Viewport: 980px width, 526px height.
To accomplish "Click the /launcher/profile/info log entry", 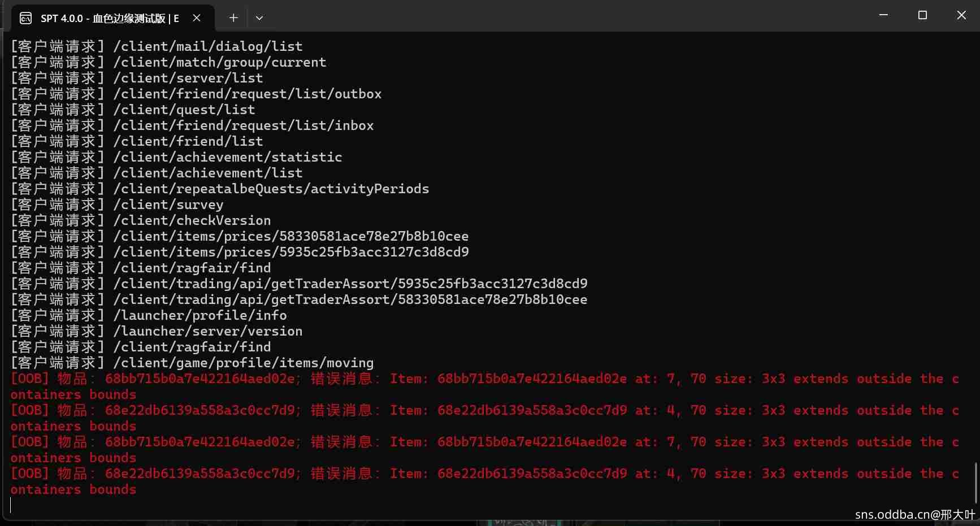I will point(200,315).
